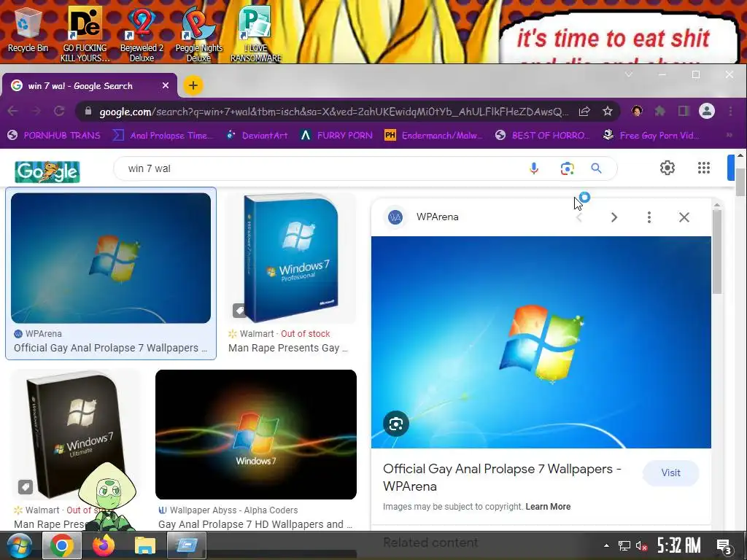Open the notifications action center icon
This screenshot has height=560, width=747.
[724, 547]
